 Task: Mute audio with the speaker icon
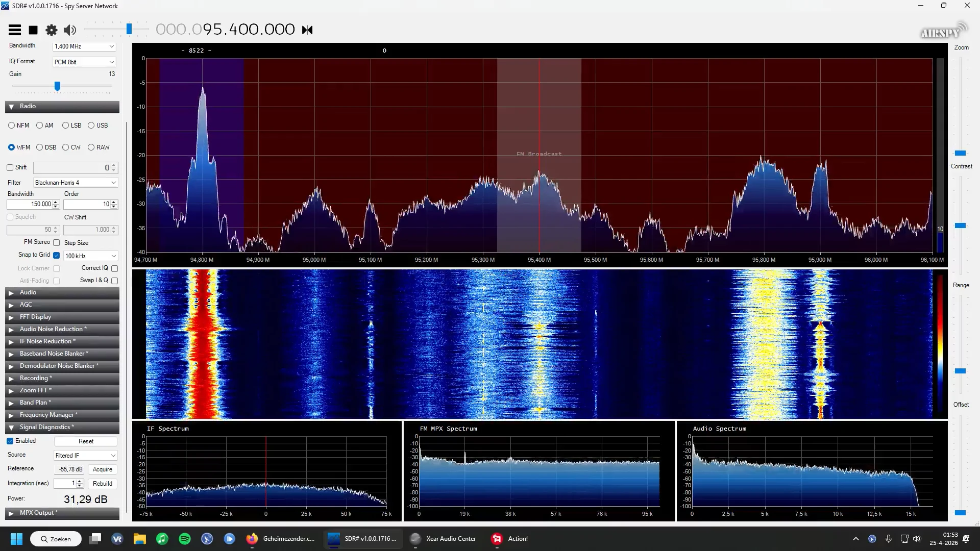point(70,30)
